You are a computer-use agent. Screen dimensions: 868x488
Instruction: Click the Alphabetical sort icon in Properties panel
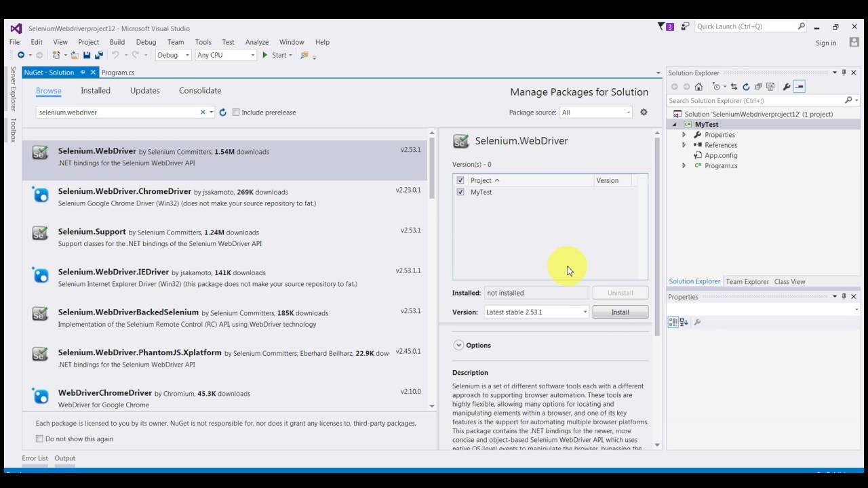pyautogui.click(x=684, y=322)
